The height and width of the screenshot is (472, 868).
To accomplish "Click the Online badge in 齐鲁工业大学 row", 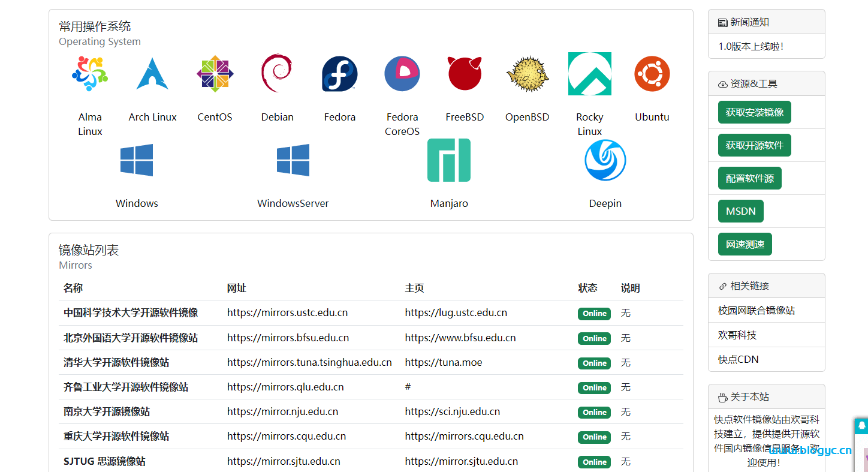I will coord(595,387).
